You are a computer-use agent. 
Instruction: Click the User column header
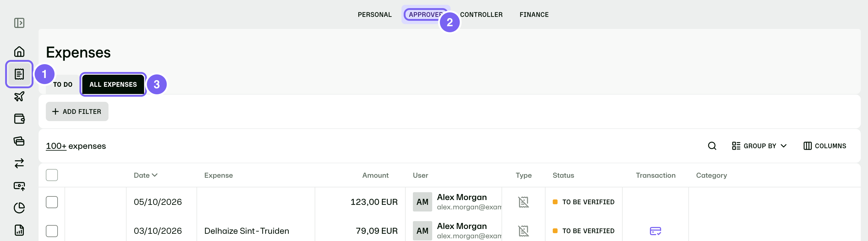[420, 175]
